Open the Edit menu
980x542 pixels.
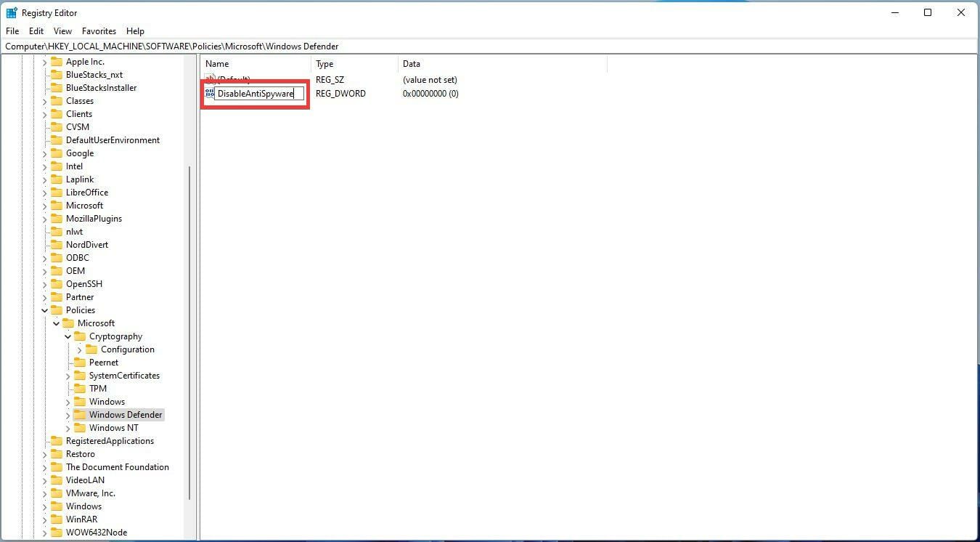click(x=36, y=31)
